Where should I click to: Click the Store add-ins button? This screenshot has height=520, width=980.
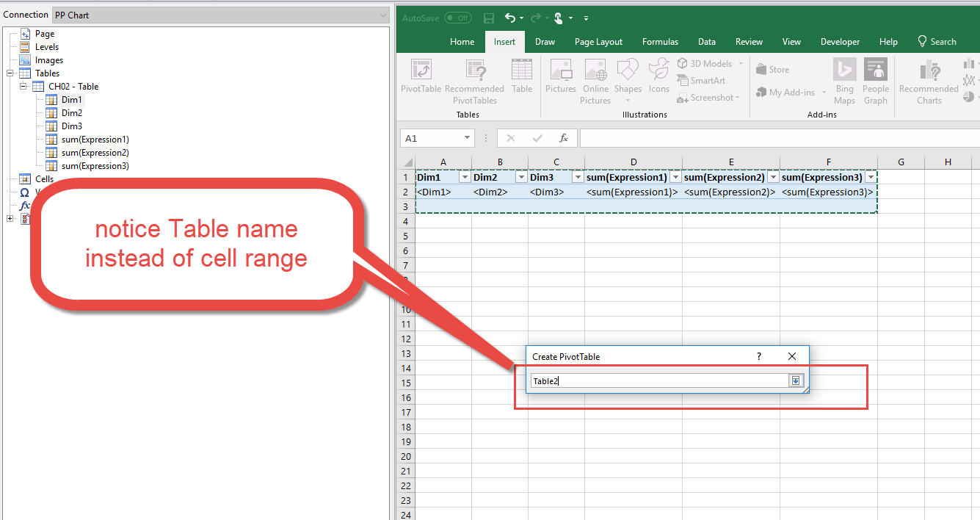pyautogui.click(x=773, y=70)
